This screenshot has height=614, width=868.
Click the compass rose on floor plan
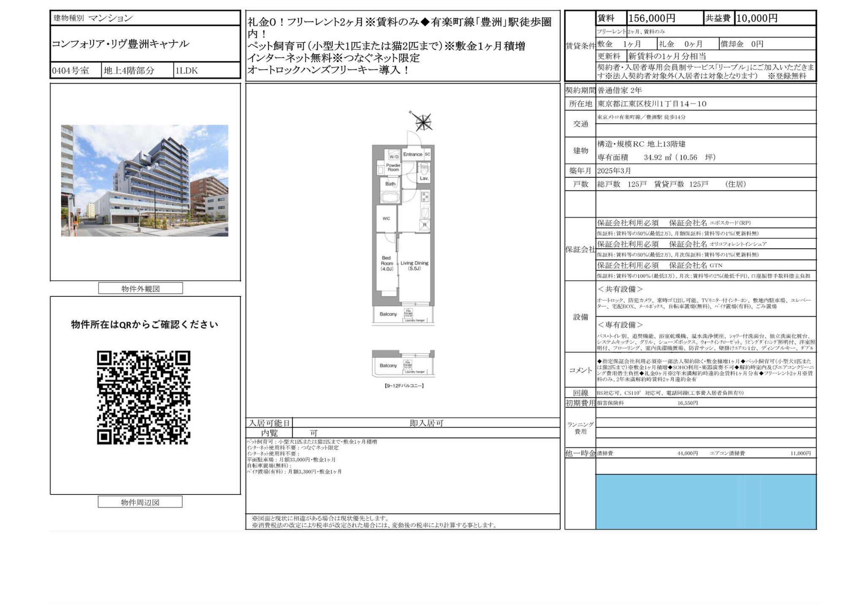click(423, 122)
